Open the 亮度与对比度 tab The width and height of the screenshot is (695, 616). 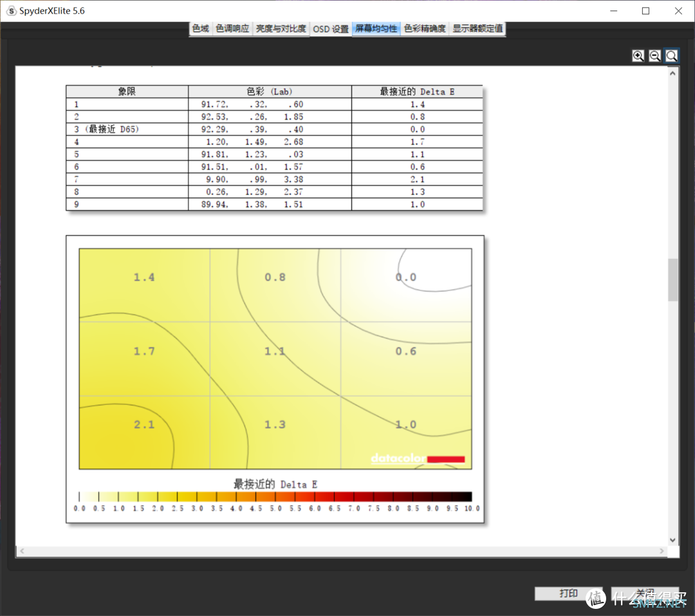point(281,29)
